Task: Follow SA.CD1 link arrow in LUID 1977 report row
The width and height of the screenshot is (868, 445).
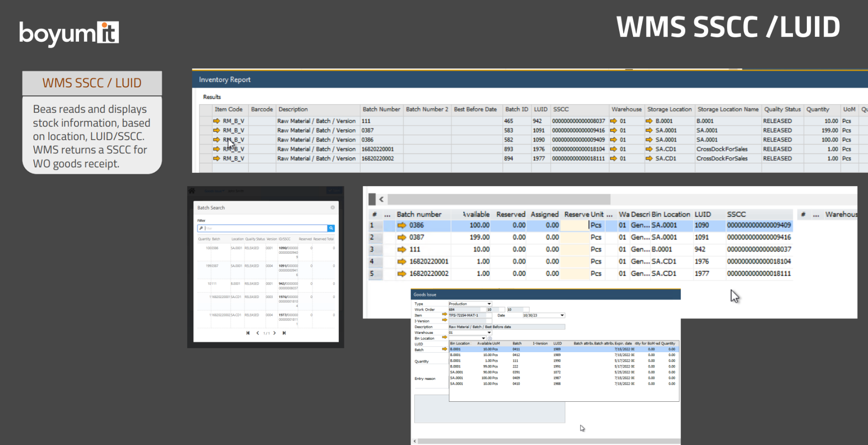Action: tap(649, 158)
